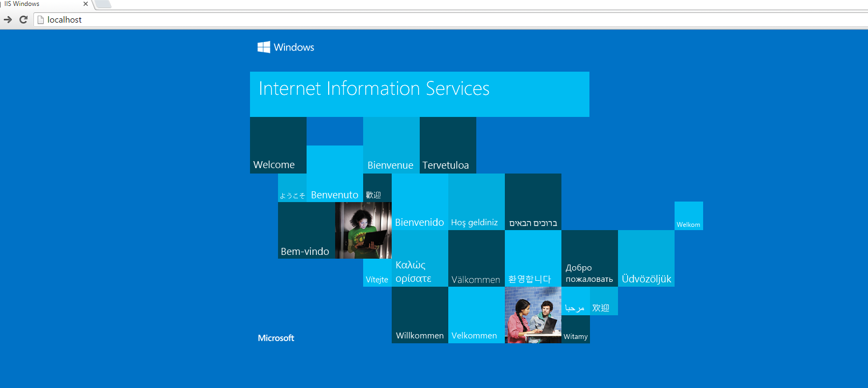The width and height of the screenshot is (868, 388).
Task: Open a new browser tab
Action: (103, 4)
